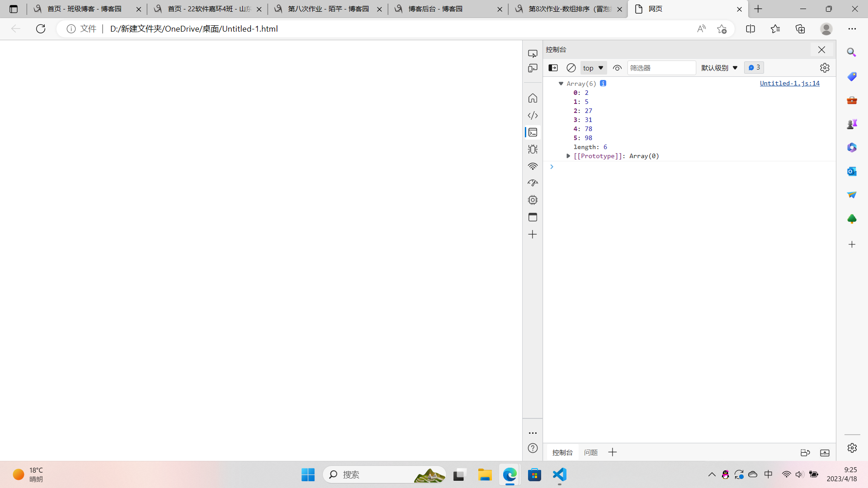Open console settings gear icon
The width and height of the screenshot is (868, 488).
(825, 68)
